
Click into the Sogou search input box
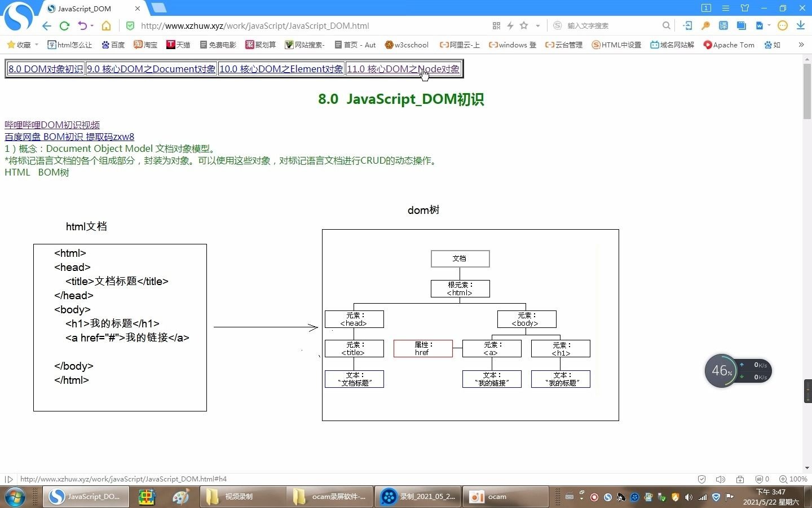coord(612,26)
